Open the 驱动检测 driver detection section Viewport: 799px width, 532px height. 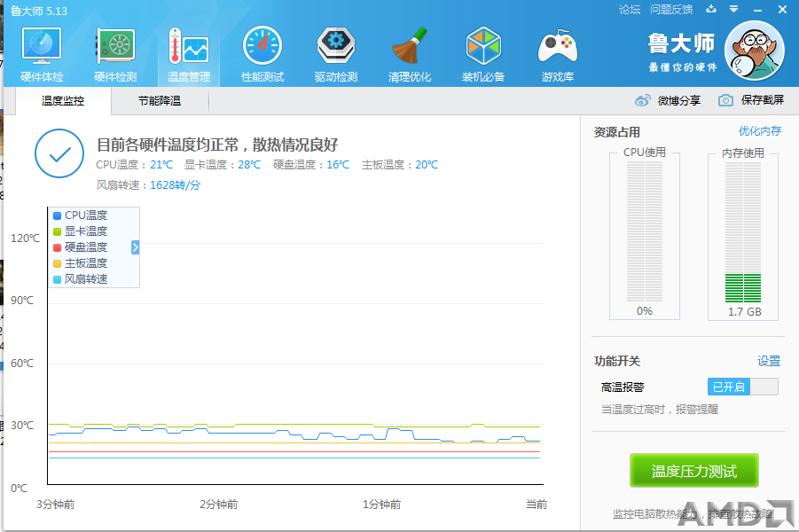(x=336, y=55)
